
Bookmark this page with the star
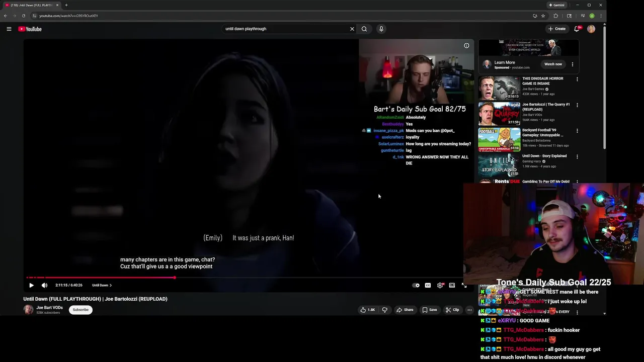coord(543,16)
